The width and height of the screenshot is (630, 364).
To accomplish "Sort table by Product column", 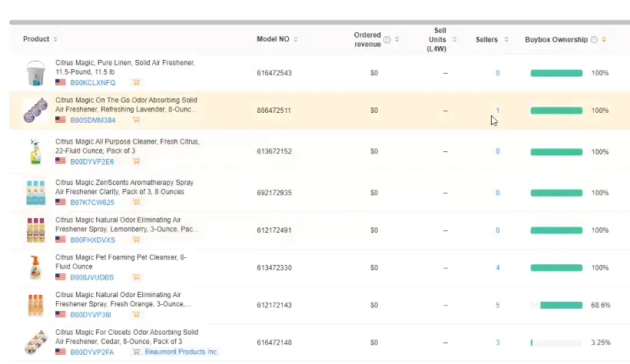I will pyautogui.click(x=55, y=40).
